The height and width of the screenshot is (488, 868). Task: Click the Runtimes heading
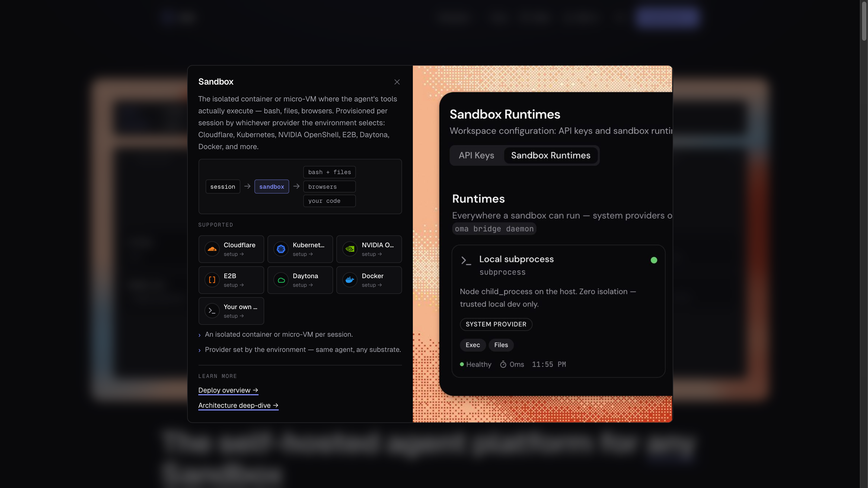coord(478,199)
